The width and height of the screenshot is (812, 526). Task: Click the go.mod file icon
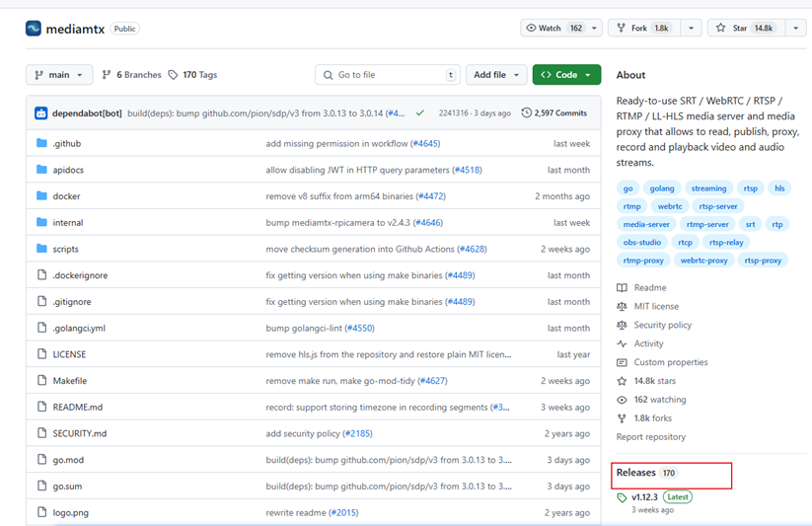(x=42, y=459)
